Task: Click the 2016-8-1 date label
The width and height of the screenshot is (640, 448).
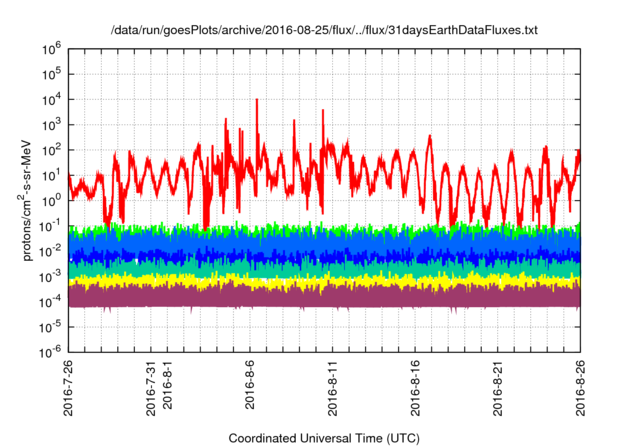Action: tap(167, 384)
